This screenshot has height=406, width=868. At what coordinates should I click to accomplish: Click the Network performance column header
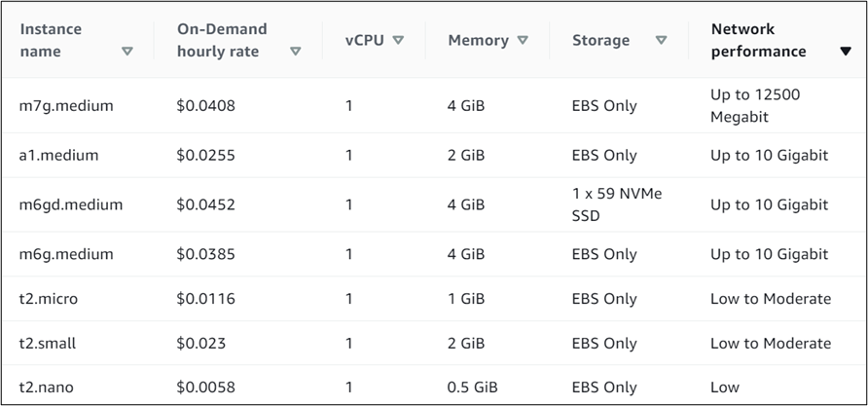point(758,40)
